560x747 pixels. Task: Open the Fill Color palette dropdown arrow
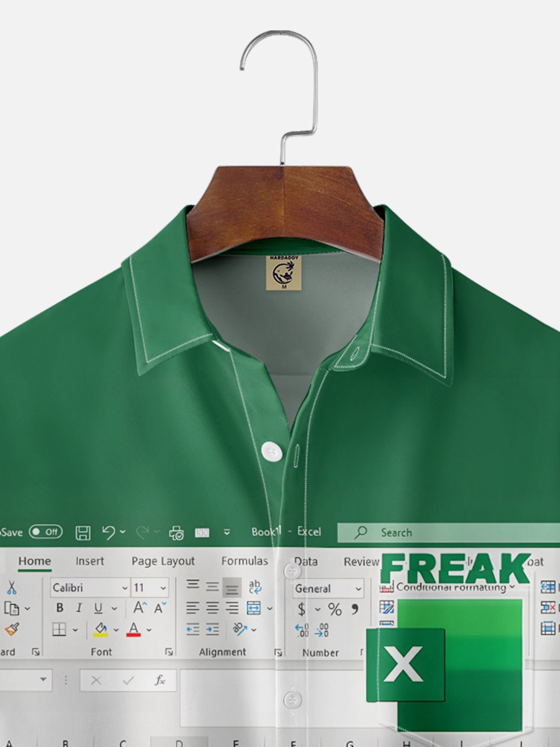tap(116, 630)
